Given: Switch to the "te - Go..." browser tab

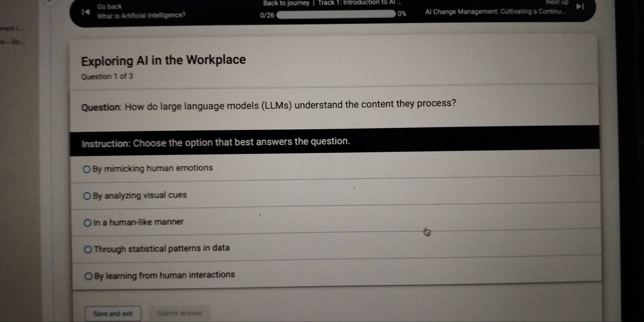Looking at the screenshot, I should coord(12,42).
